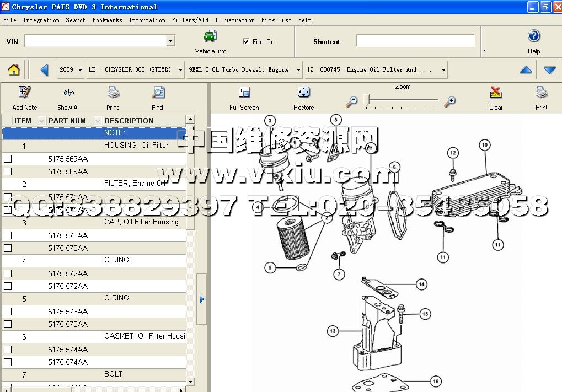The image size is (562, 392).
Task: Clear the illustration selection
Action: click(x=495, y=93)
